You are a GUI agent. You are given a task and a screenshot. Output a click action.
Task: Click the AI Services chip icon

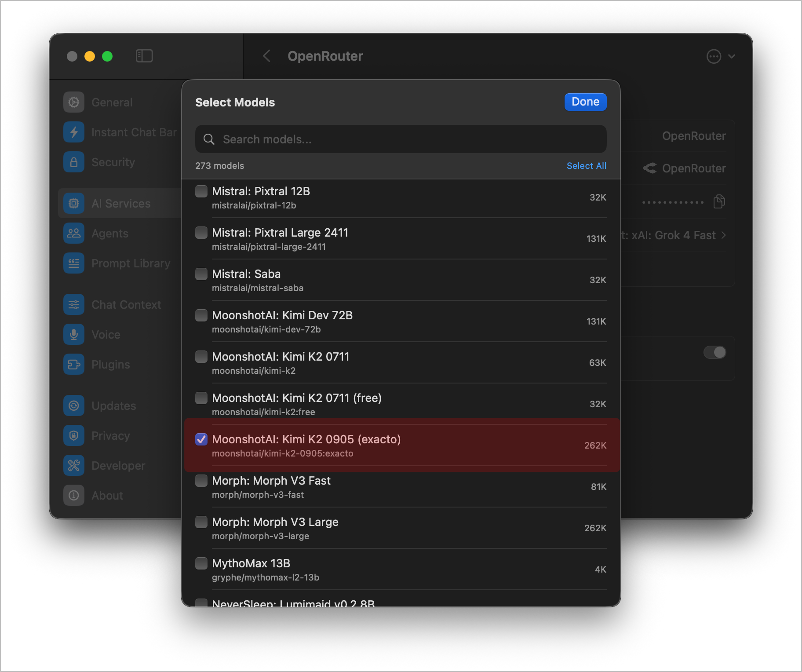click(74, 204)
